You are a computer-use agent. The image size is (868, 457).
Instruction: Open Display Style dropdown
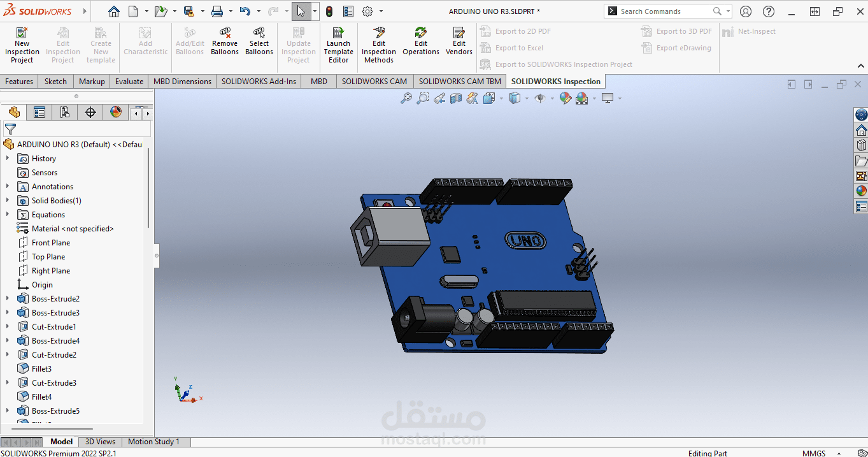pos(527,98)
